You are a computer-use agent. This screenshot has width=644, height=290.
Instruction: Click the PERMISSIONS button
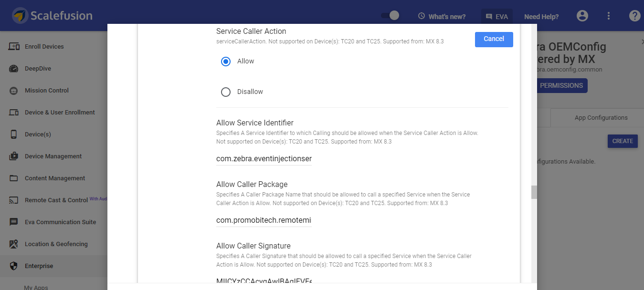[561, 85]
